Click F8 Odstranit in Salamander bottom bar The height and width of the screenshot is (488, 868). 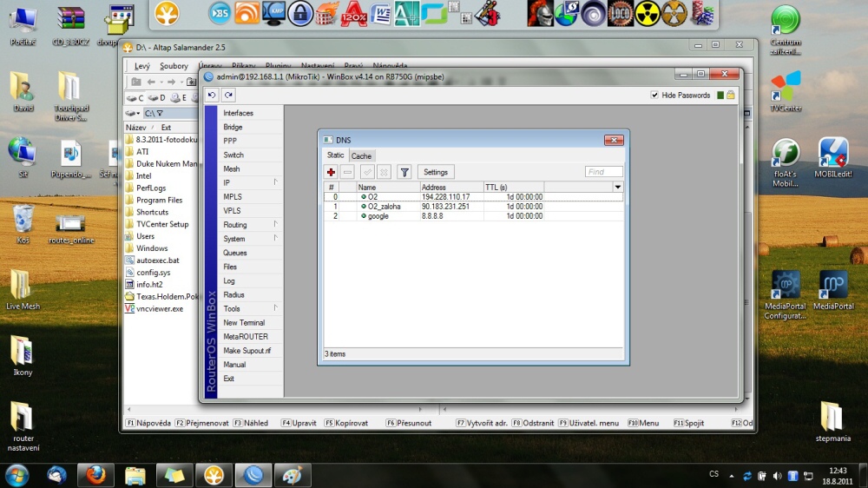[533, 423]
